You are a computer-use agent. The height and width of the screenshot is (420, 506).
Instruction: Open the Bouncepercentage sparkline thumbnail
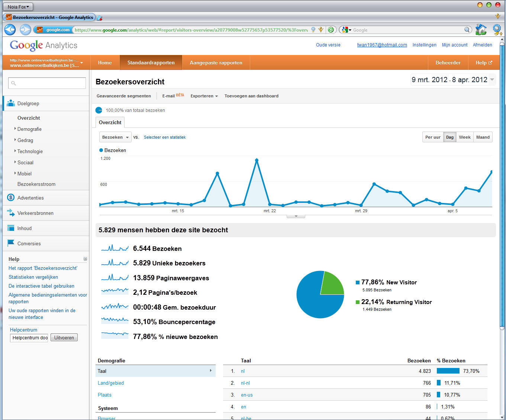pos(115,322)
